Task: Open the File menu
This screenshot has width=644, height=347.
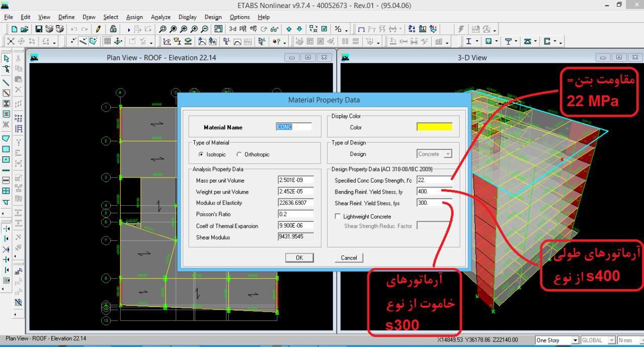Action: pos(9,17)
